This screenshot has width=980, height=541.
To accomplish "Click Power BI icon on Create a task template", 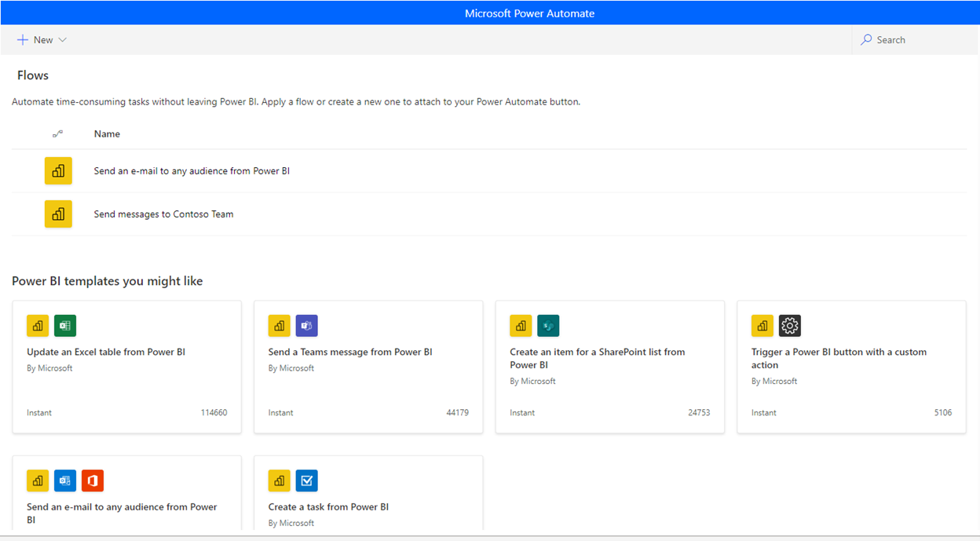I will [x=280, y=481].
